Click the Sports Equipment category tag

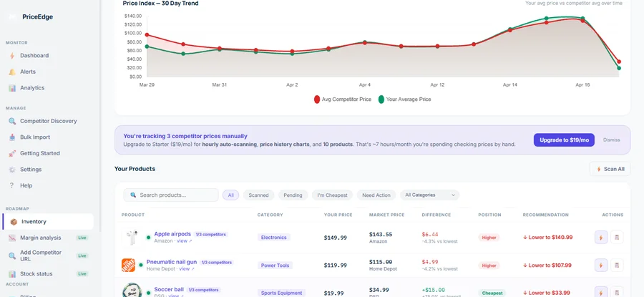point(281,293)
